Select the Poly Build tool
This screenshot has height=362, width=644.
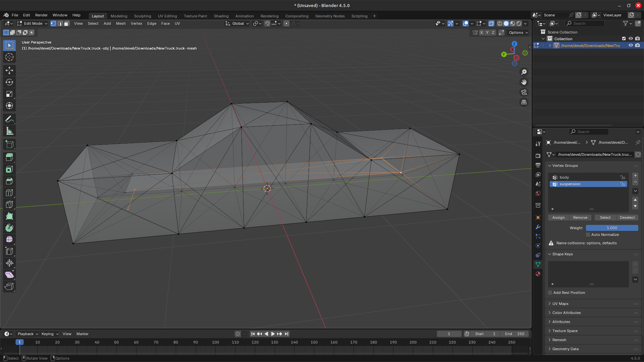(x=9, y=216)
